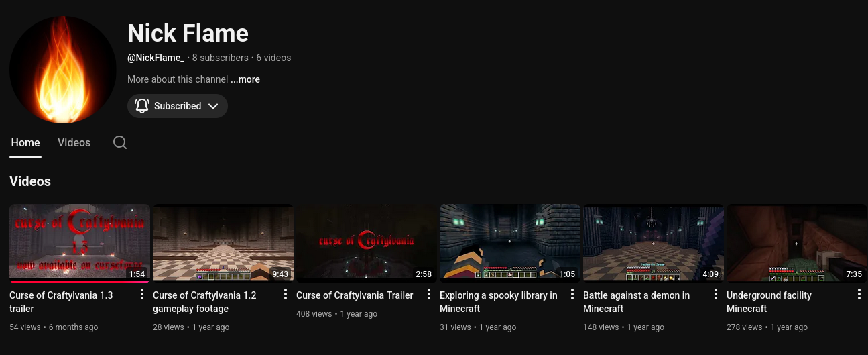Screen dimensions: 868x355
Task: Click the notification bell on Subscribed button
Action: pyautogui.click(x=142, y=106)
